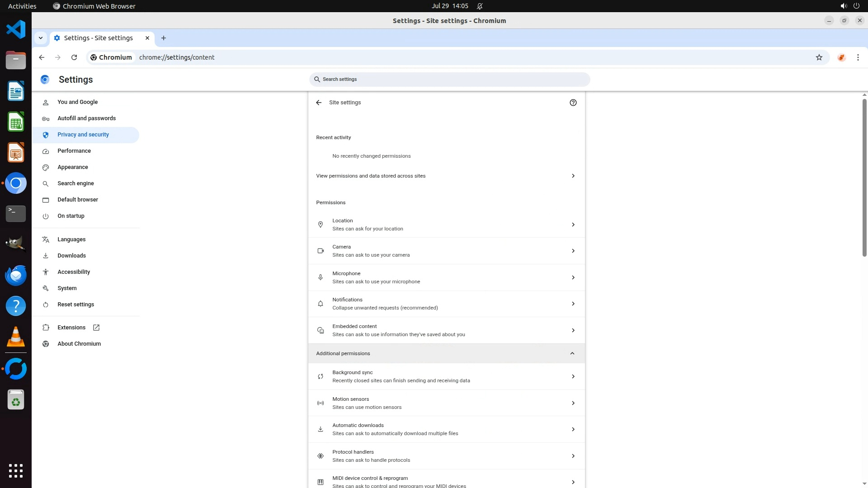Open Extensions from the sidebar
Viewport: 868px width, 488px height.
(71, 328)
